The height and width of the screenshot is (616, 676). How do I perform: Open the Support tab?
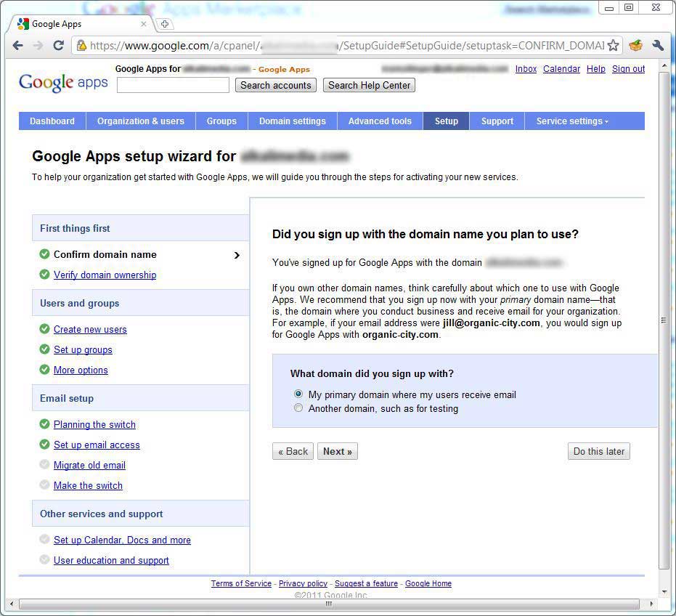497,121
